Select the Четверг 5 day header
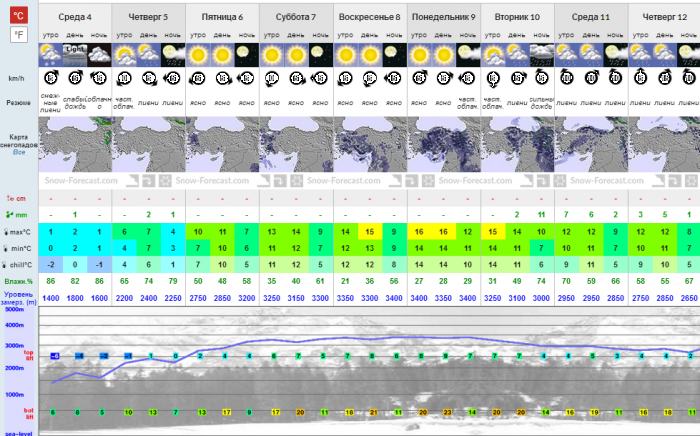The height and width of the screenshot is (436, 700). point(148,17)
